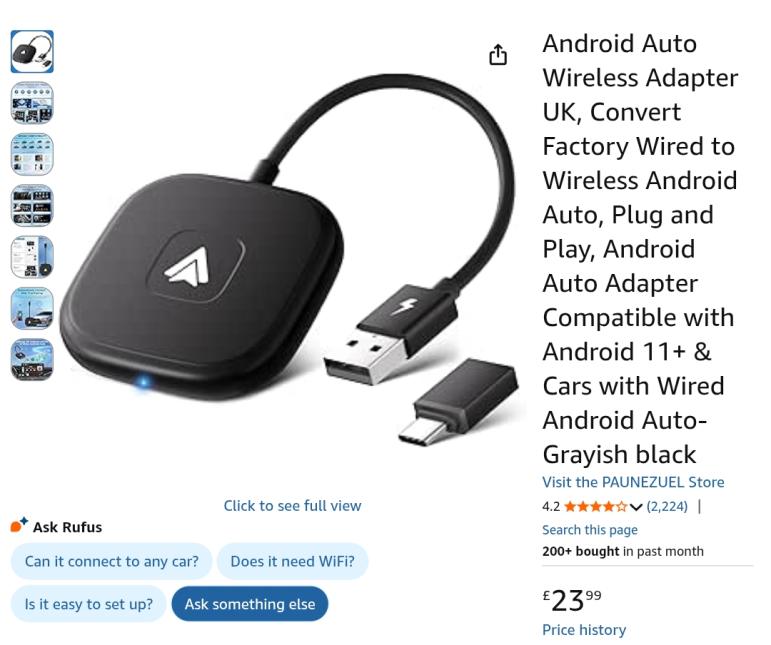Image resolution: width=771 pixels, height=645 pixels.
Task: Select the fifth thumbnail showing setup steps
Action: pos(32,257)
